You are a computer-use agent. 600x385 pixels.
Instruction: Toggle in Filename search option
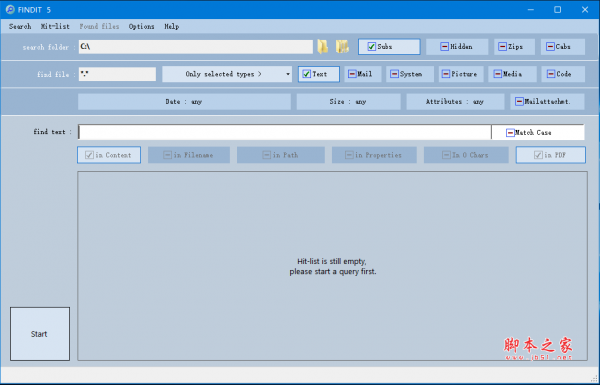coord(189,155)
